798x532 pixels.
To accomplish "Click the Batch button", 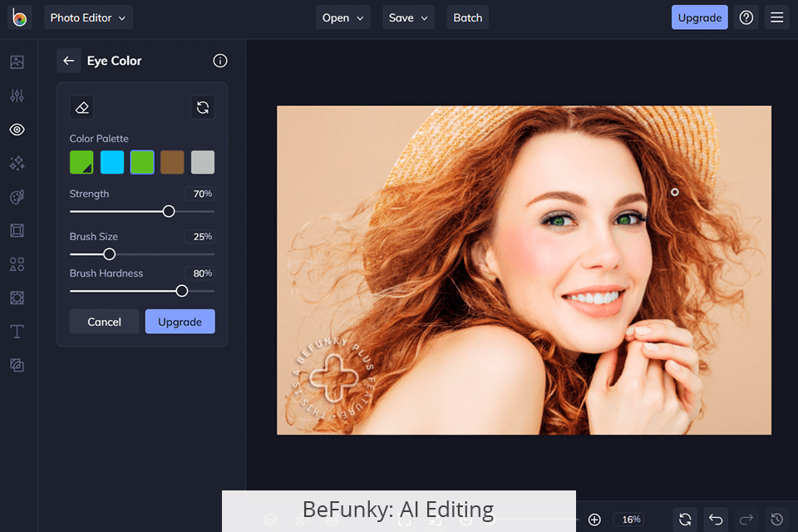I will (468, 17).
